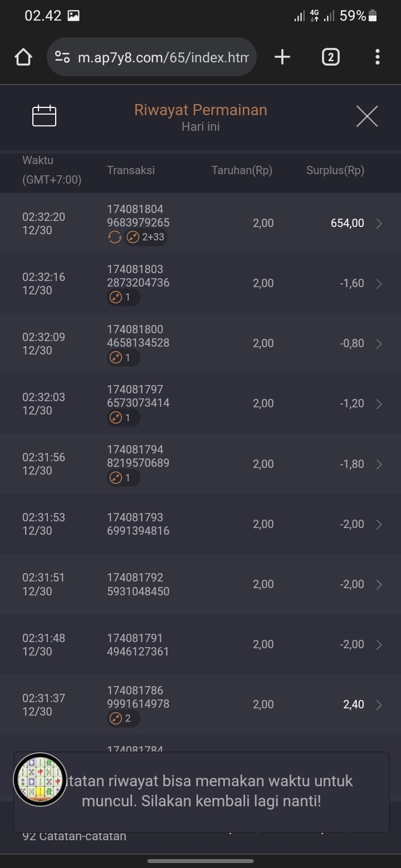Open the calendar date filter icon
The width and height of the screenshot is (401, 868).
pos(45,116)
